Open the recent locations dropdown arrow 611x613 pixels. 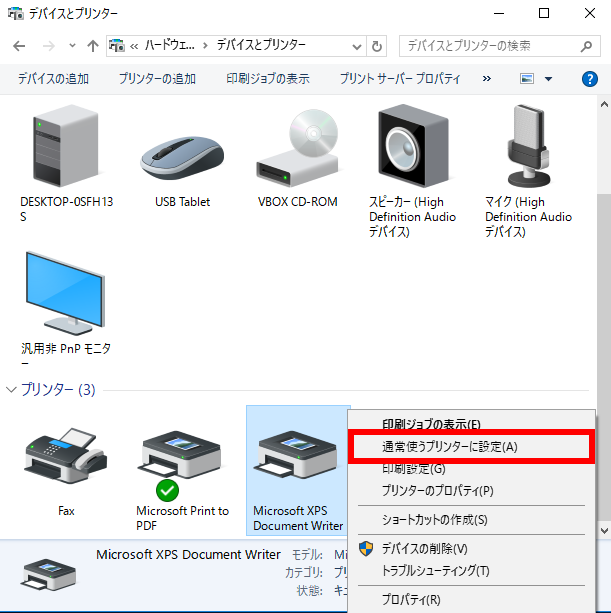[x=72, y=46]
